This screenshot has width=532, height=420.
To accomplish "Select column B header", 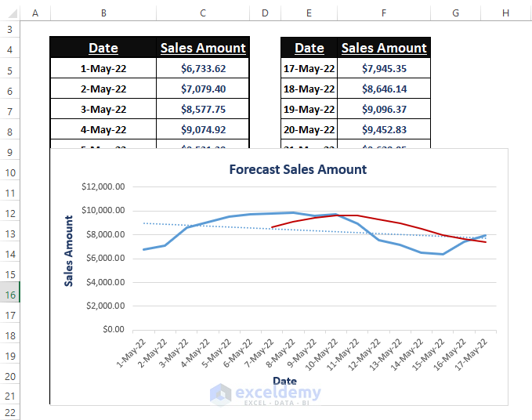I will pyautogui.click(x=103, y=13).
